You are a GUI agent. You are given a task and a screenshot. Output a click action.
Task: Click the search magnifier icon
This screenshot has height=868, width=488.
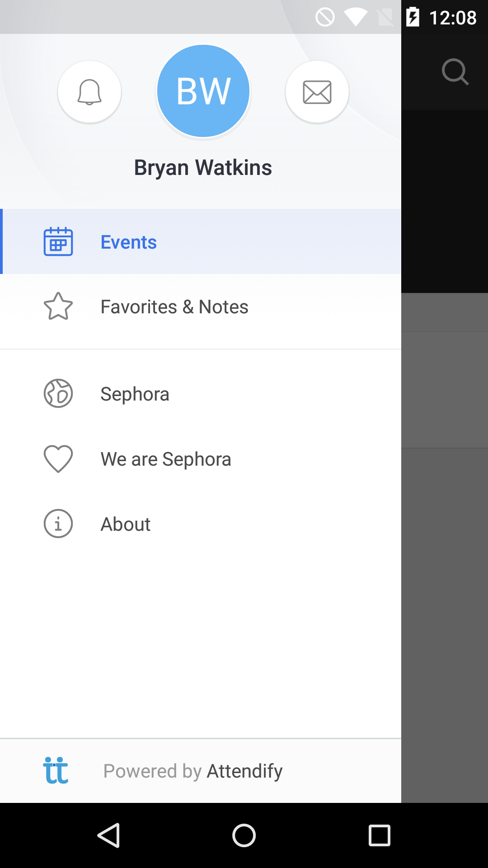[x=455, y=71]
